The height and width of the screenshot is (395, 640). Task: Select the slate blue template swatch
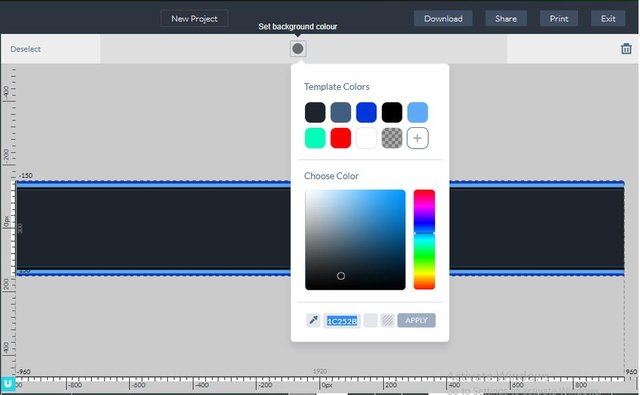point(340,112)
